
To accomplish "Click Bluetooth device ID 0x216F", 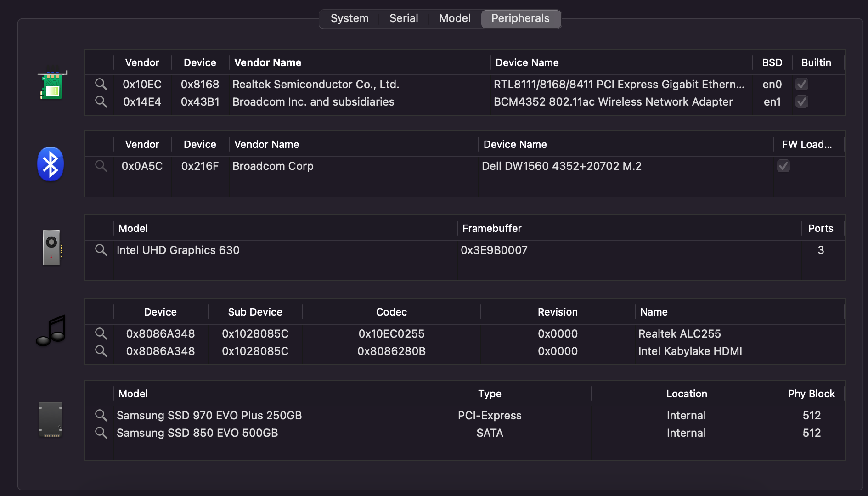I will click(x=200, y=166).
